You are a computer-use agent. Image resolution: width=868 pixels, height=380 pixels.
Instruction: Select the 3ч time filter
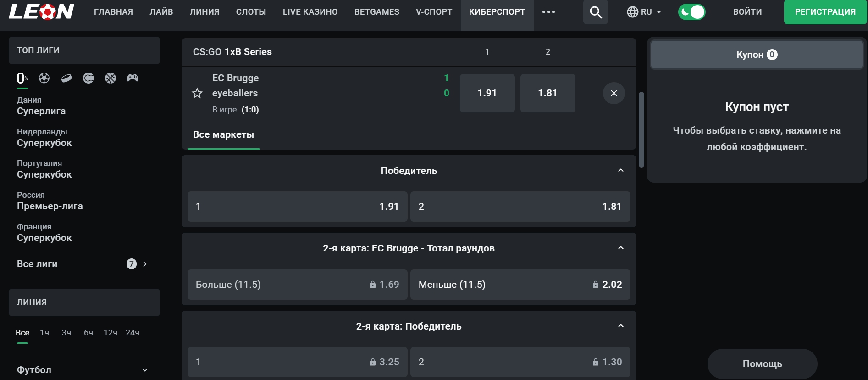[x=66, y=333]
